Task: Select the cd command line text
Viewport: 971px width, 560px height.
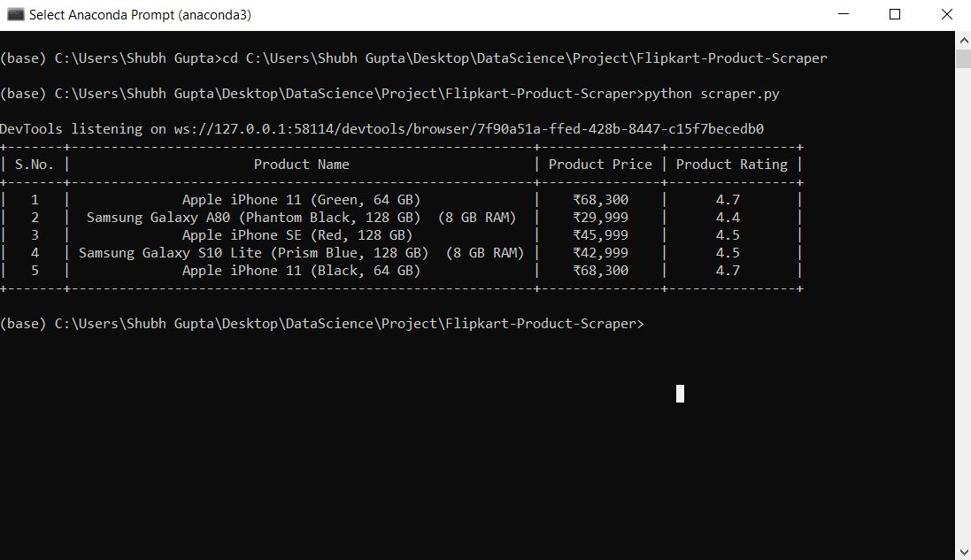Action: [x=412, y=58]
